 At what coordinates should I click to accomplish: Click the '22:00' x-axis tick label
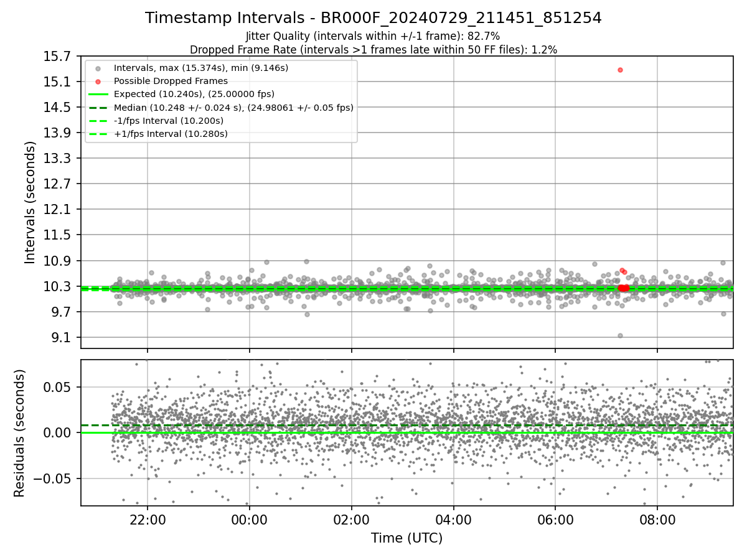pyautogui.click(x=148, y=519)
